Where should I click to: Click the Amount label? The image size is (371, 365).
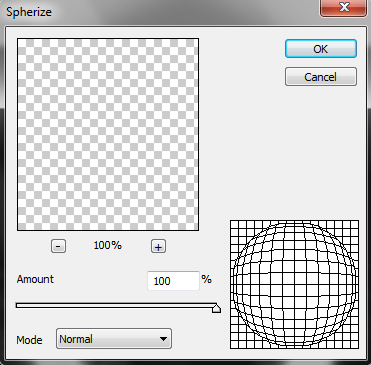35,279
